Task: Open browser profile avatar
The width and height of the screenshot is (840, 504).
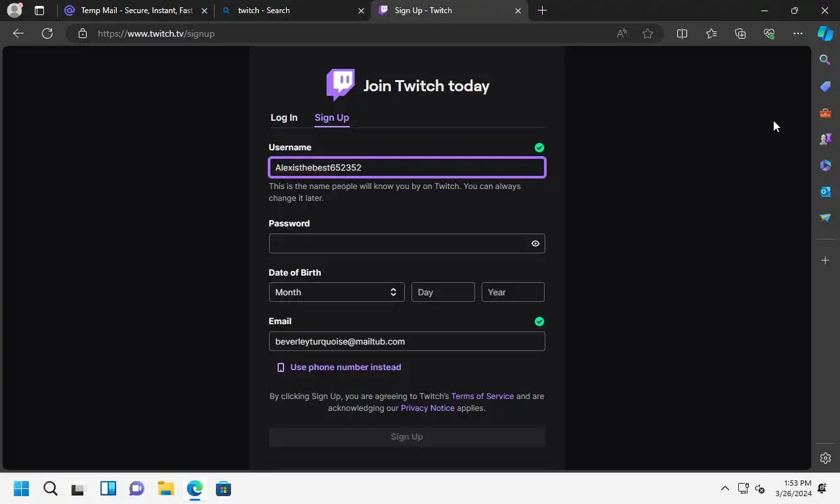Action: tap(14, 10)
